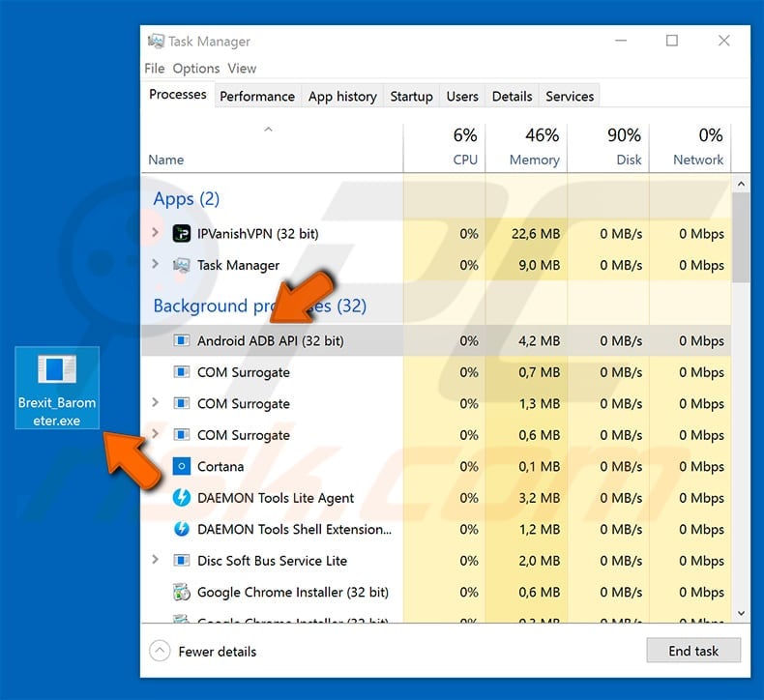This screenshot has height=700, width=764.
Task: Switch to the Details tab
Action: 512,96
